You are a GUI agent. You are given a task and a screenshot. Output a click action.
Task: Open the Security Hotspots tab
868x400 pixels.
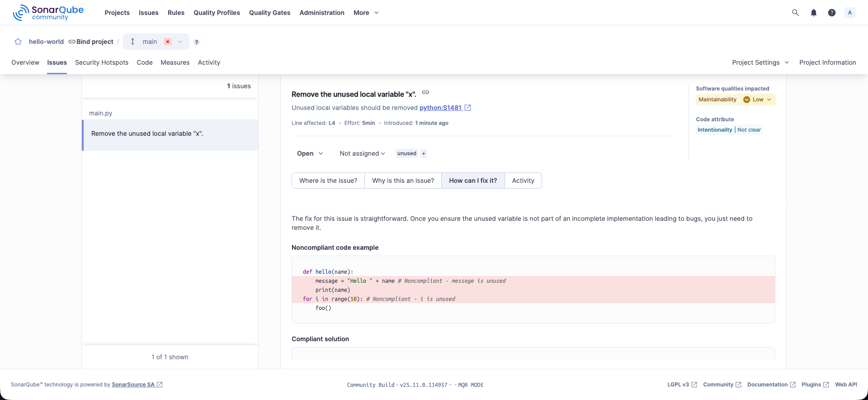click(x=102, y=62)
